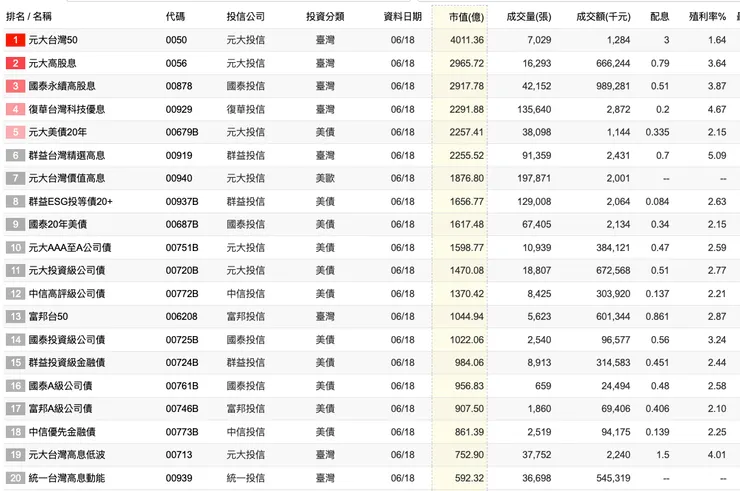Sort by the 成交量(張) column header

(x=529, y=17)
